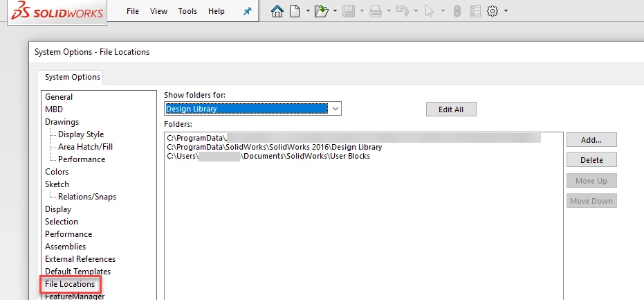
Task: Select the System Options tab
Action: click(72, 77)
